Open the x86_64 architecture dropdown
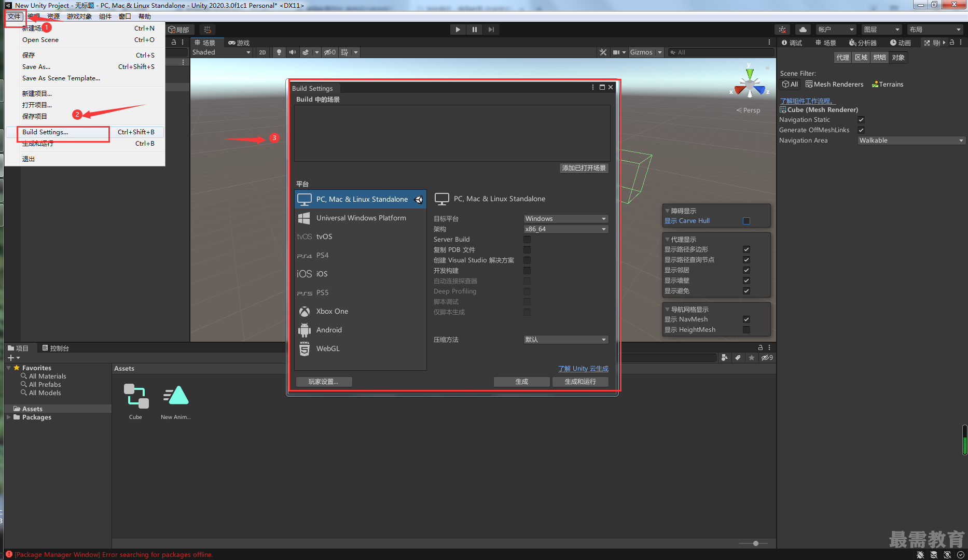 (x=565, y=229)
